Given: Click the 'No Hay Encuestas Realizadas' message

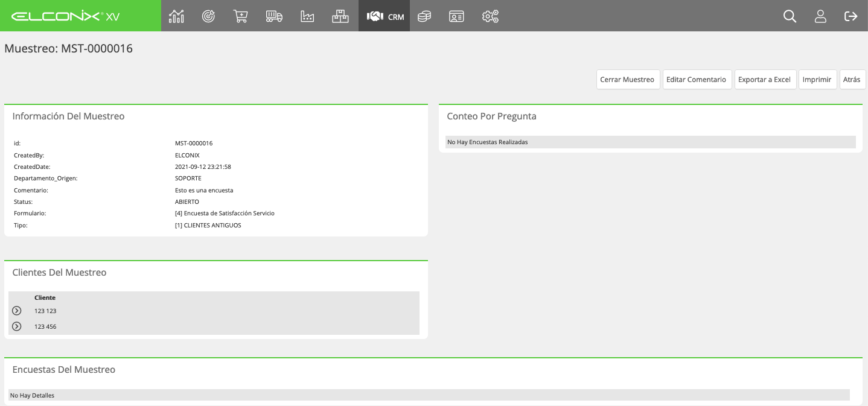Looking at the screenshot, I should point(488,142).
